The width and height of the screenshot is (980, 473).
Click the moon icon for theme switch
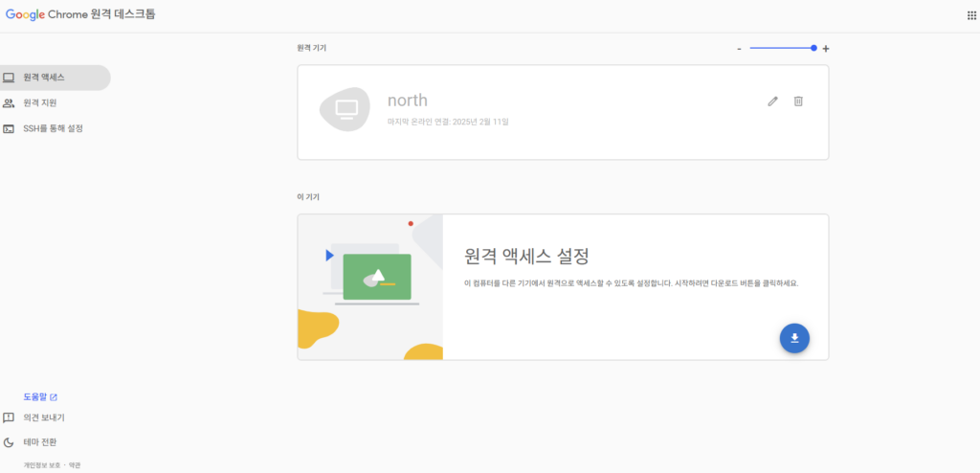(x=9, y=442)
